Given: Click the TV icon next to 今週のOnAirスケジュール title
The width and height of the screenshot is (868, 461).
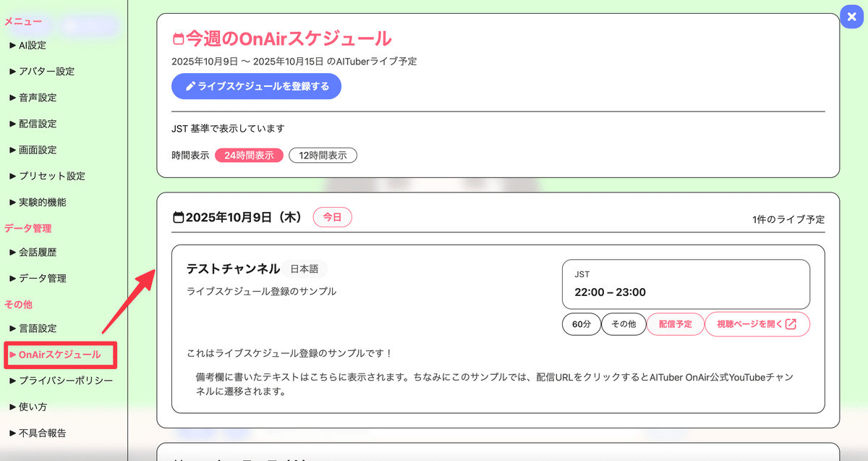Looking at the screenshot, I should coord(178,38).
